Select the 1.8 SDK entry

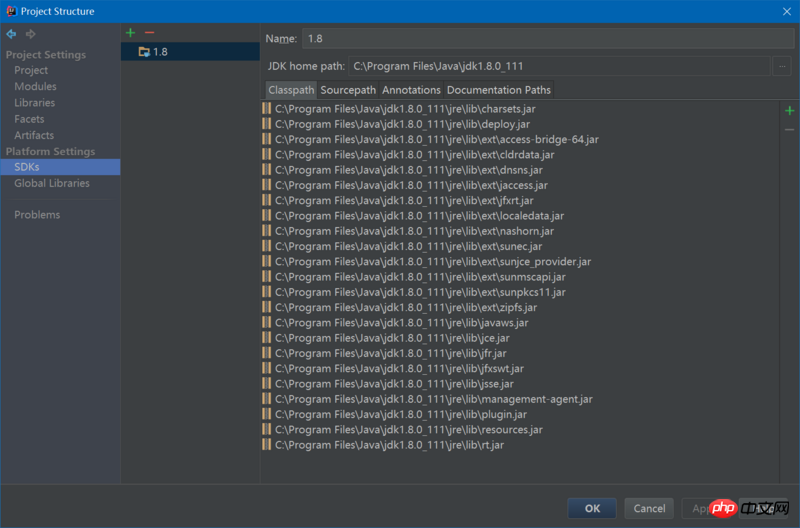pos(160,52)
